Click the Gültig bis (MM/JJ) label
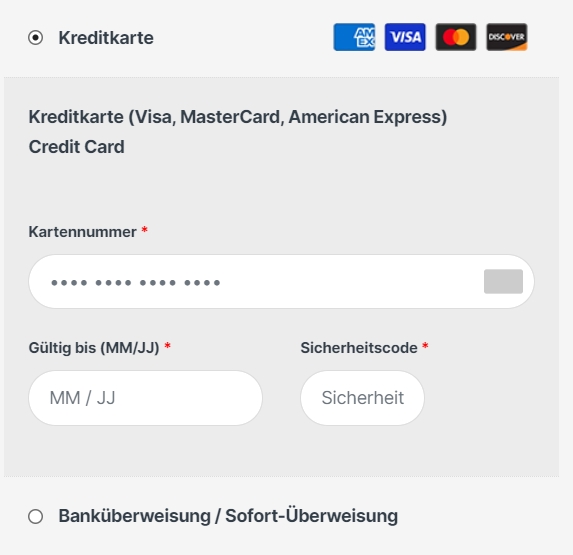 point(94,348)
